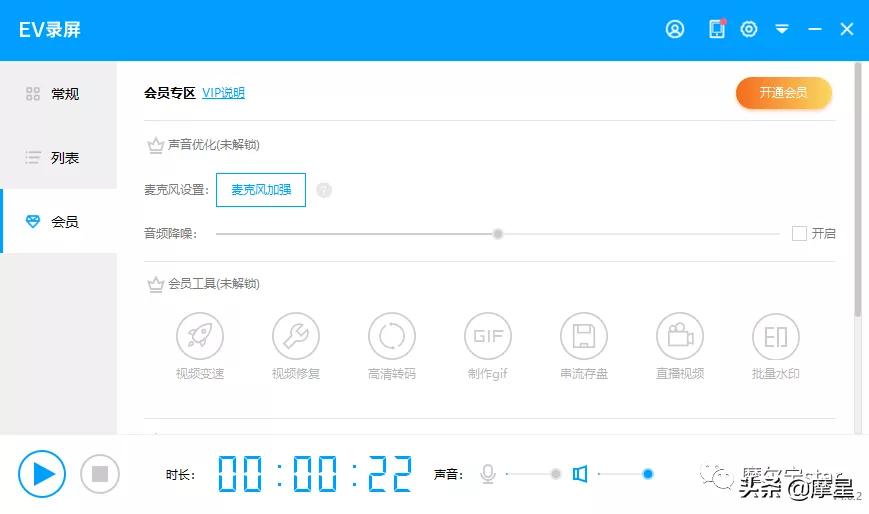Image resolution: width=869 pixels, height=514 pixels.
Task: Adjust the speaker volume slider
Action: (x=625, y=474)
